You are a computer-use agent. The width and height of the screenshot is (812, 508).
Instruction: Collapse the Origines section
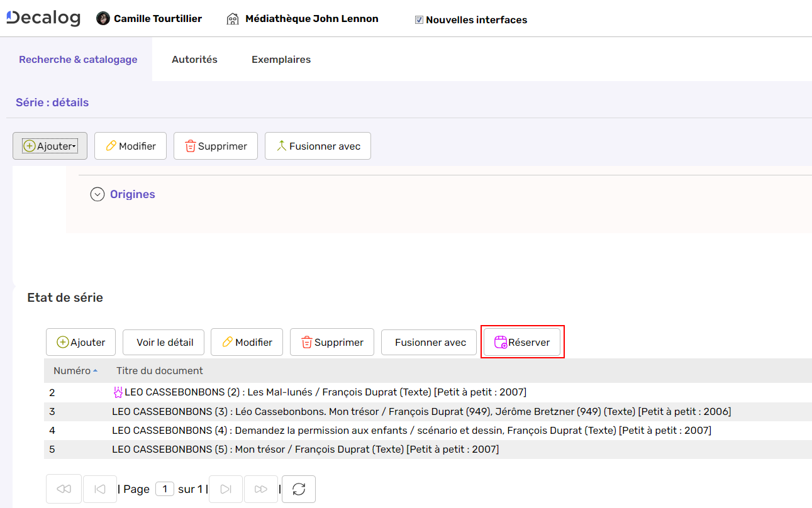click(97, 194)
